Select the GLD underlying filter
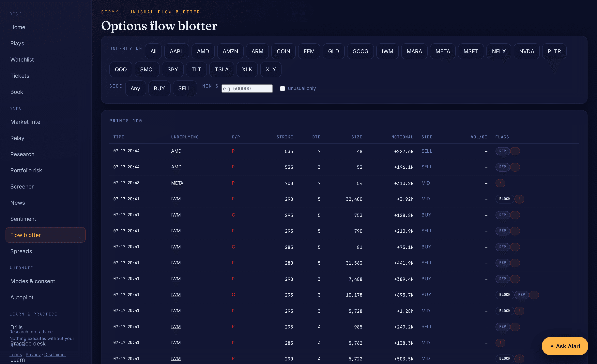Viewport: 597px width, 364px height. pyautogui.click(x=333, y=51)
